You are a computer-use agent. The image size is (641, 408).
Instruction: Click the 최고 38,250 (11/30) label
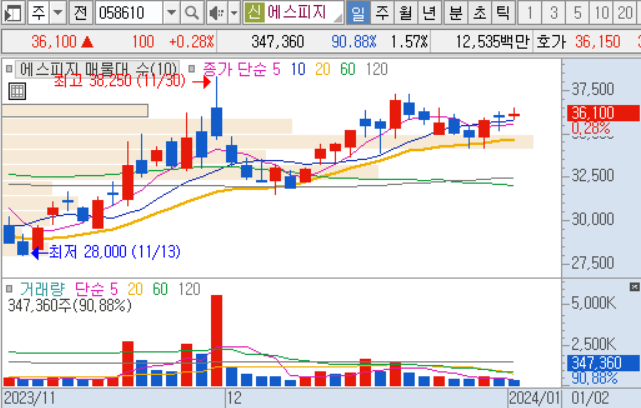[x=120, y=81]
